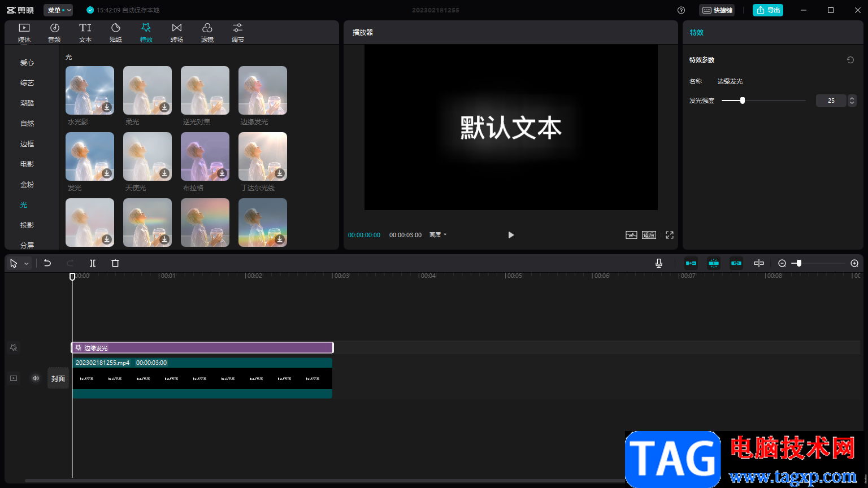Download the 丁达尔光线 effect
The width and height of the screenshot is (868, 488).
tap(280, 173)
